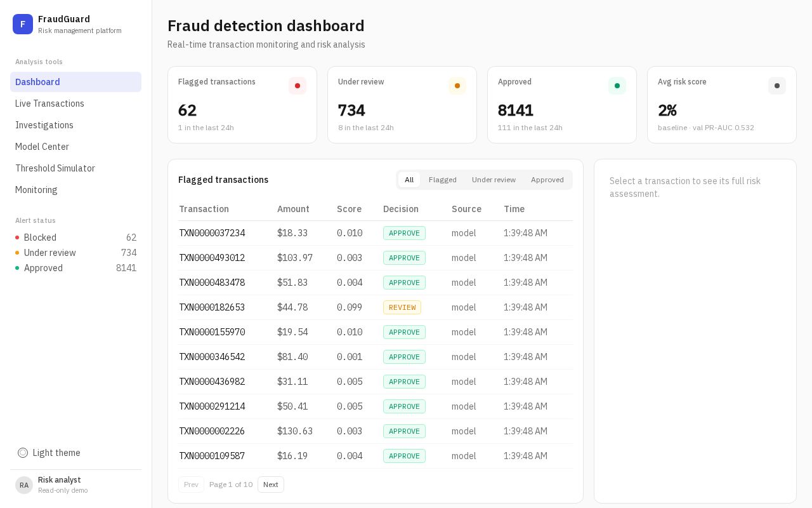Open transaction TXN0000483478

pos(376,283)
